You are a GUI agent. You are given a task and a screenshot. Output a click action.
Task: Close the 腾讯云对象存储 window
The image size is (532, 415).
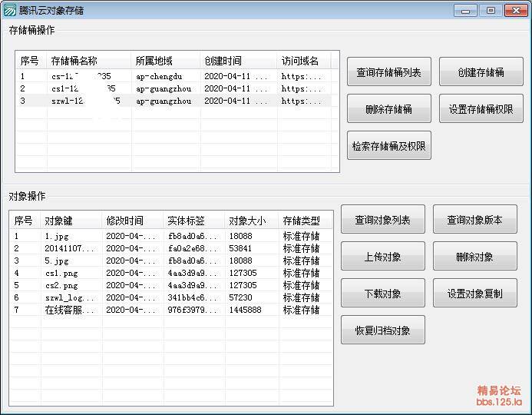(x=516, y=11)
